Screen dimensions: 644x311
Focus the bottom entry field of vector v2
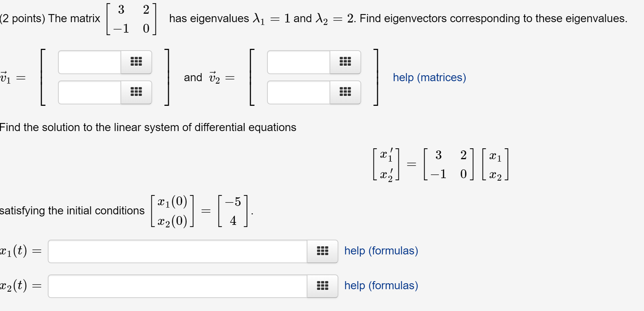pos(299,92)
